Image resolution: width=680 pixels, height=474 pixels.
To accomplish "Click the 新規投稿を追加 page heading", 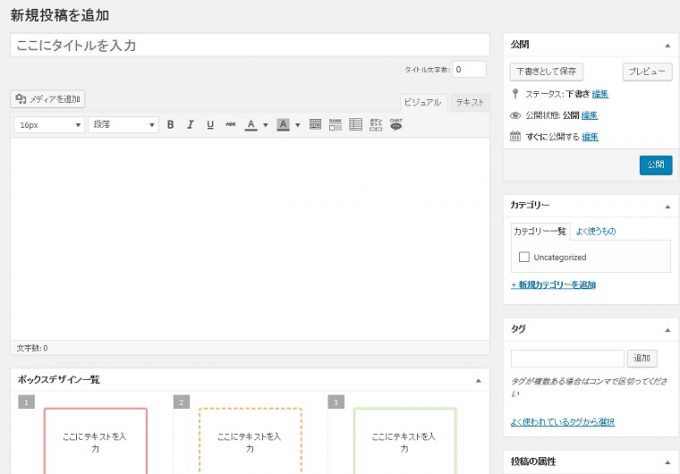I will tap(60, 15).
